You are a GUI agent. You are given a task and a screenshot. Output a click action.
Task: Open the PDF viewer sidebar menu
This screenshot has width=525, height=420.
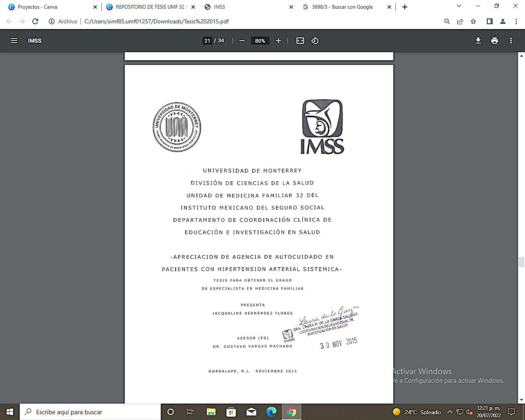(14, 41)
